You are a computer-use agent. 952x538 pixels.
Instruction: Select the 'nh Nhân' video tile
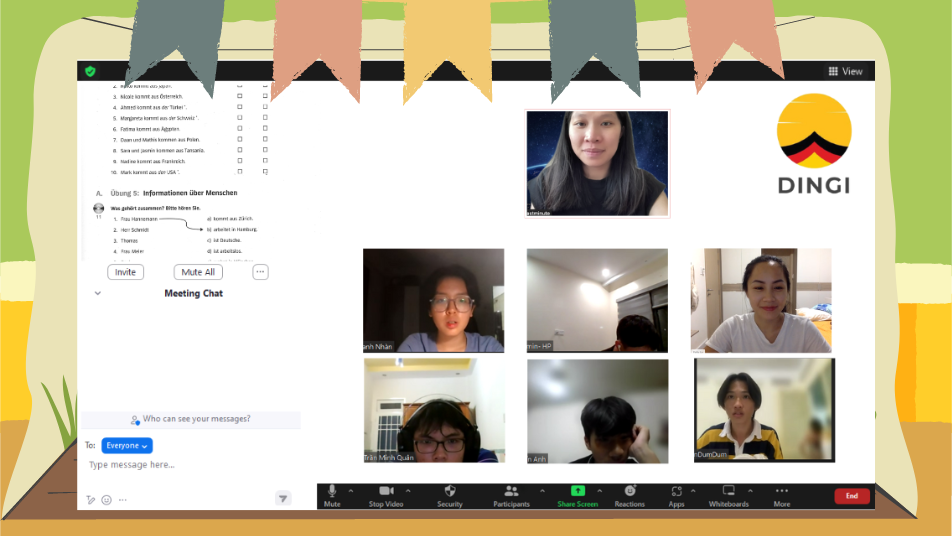434,301
